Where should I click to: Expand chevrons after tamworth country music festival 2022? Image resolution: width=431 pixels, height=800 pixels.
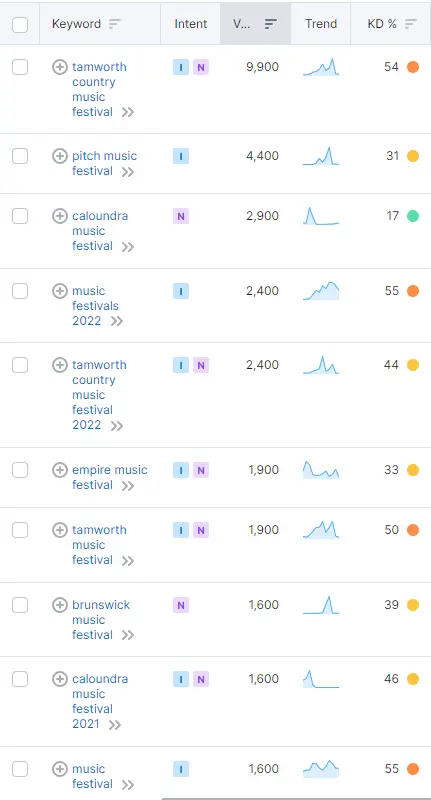[117, 426]
